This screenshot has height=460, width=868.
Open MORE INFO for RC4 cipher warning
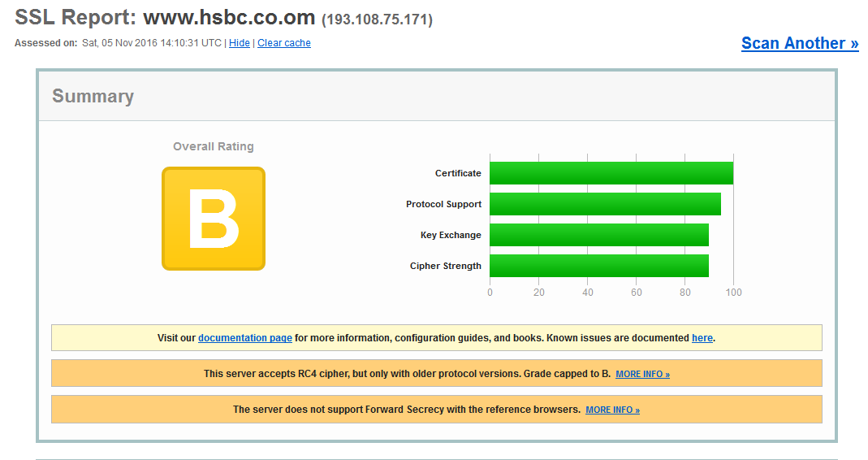point(643,374)
